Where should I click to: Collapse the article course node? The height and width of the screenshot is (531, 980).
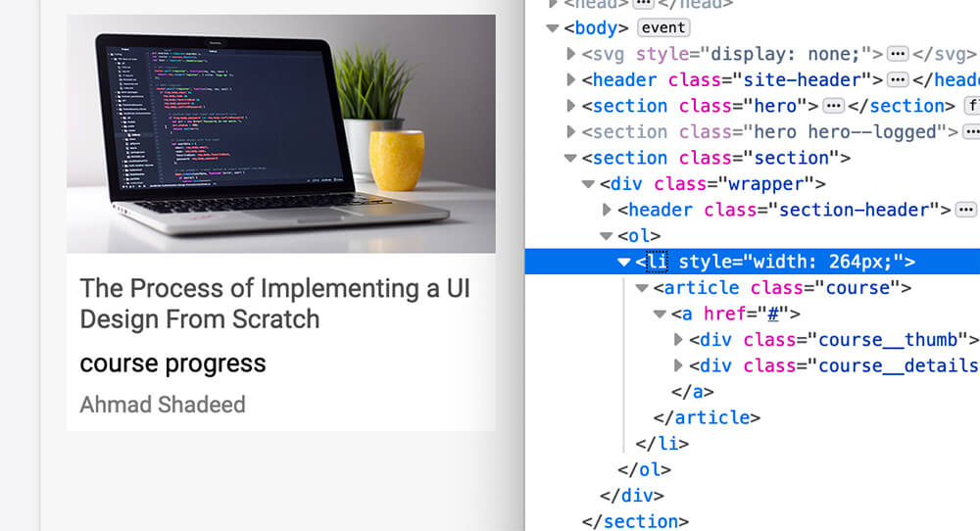(x=642, y=288)
